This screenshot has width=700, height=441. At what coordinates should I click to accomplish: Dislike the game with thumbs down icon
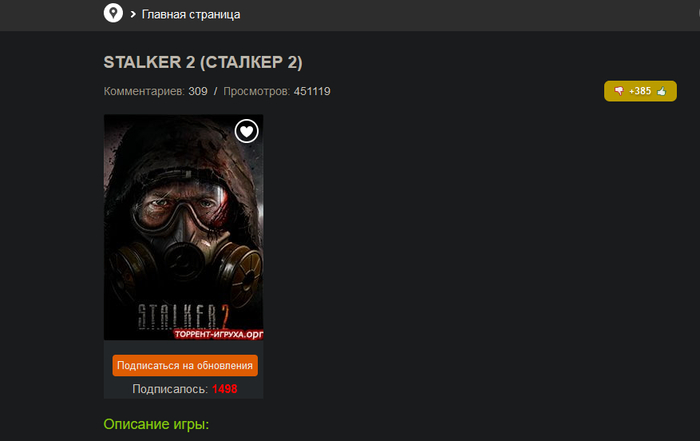619,91
